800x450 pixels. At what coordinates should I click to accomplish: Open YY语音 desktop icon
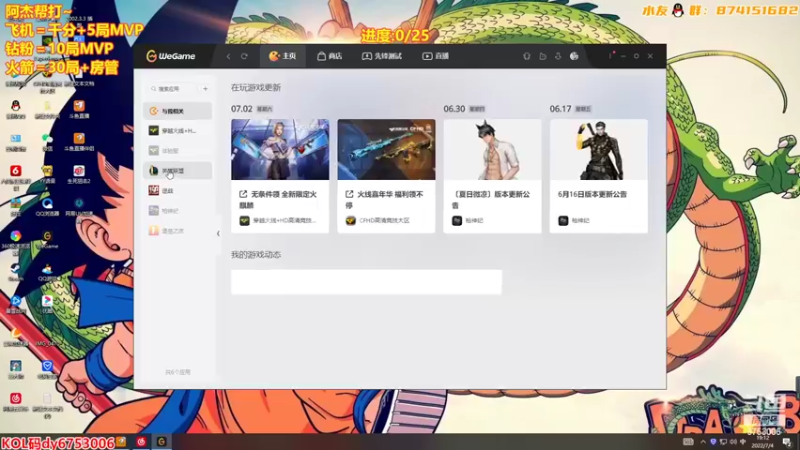point(47,171)
